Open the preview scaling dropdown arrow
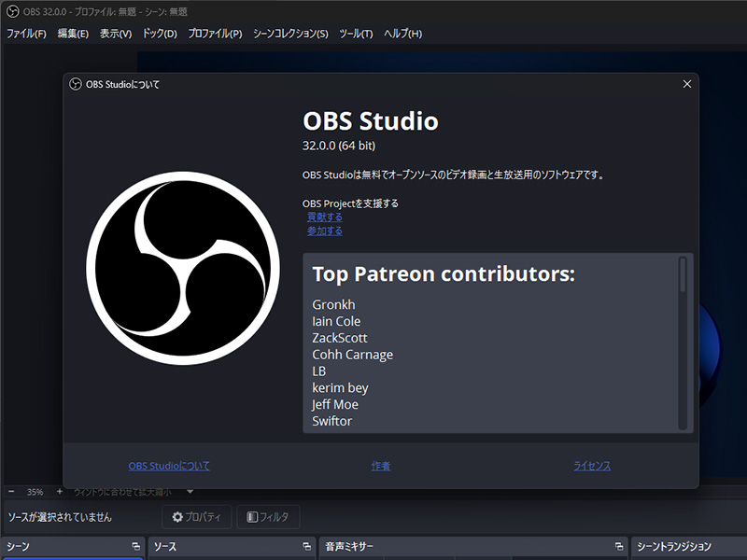This screenshot has height=560, width=747. point(190,492)
